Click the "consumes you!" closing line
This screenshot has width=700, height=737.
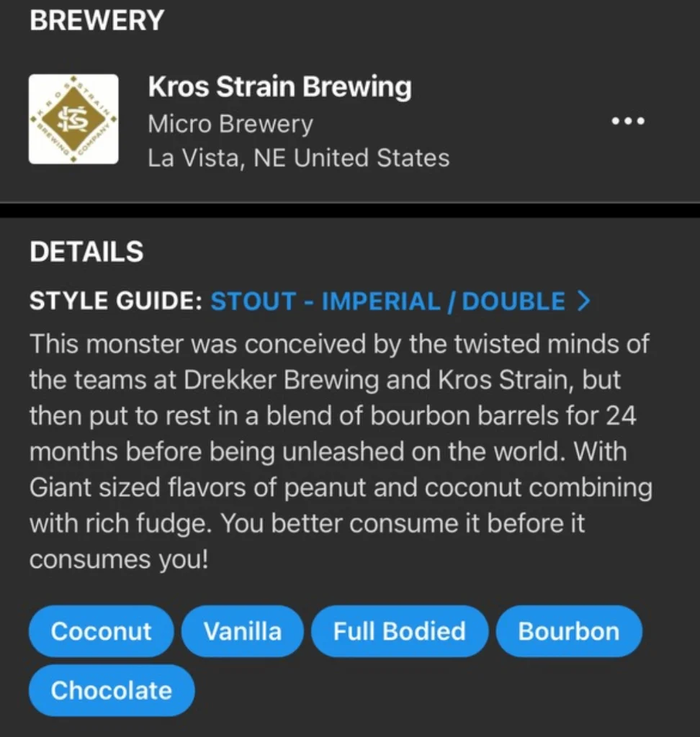[119, 559]
